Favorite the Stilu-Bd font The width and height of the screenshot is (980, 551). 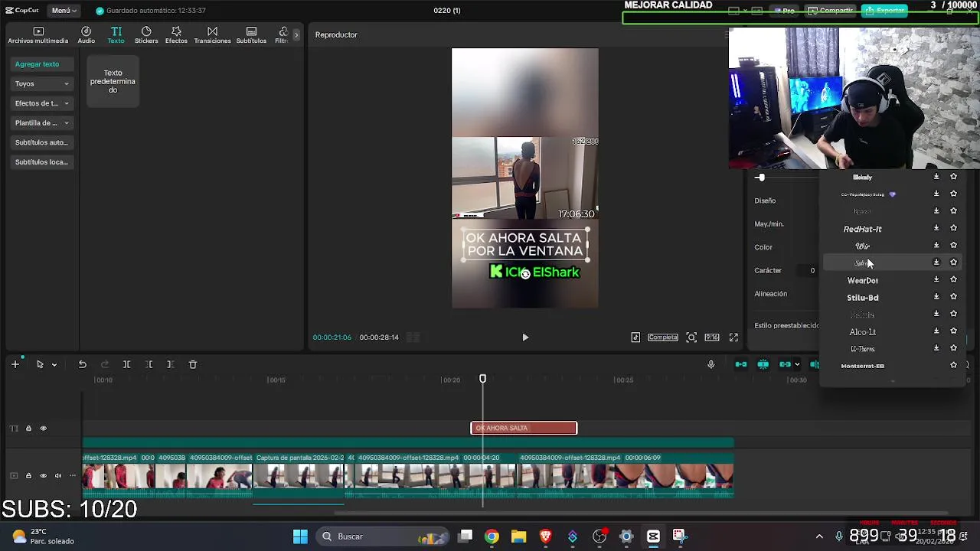pyautogui.click(x=953, y=297)
